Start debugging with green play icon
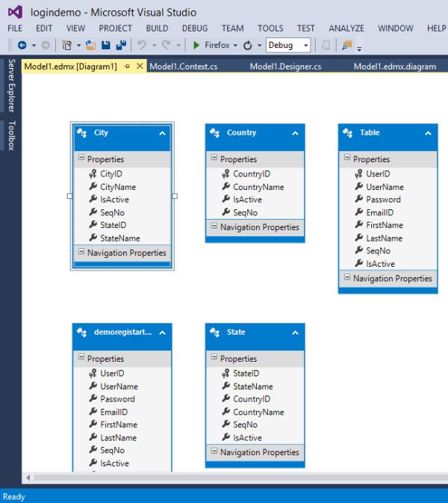 196,46
